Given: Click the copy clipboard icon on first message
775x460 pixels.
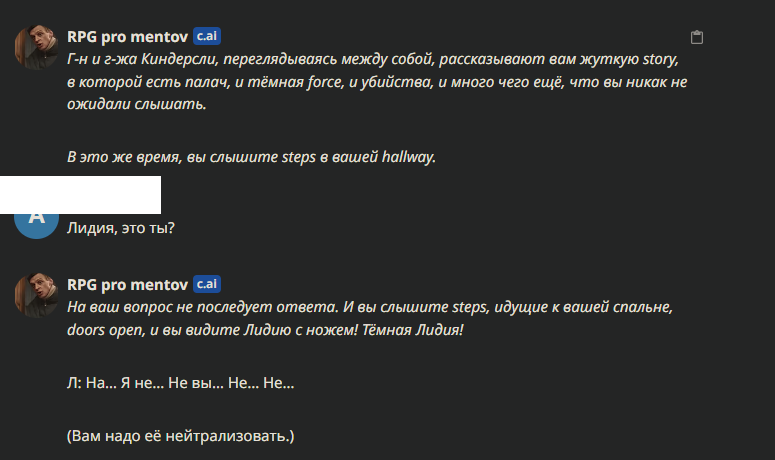Looking at the screenshot, I should coord(698,38).
